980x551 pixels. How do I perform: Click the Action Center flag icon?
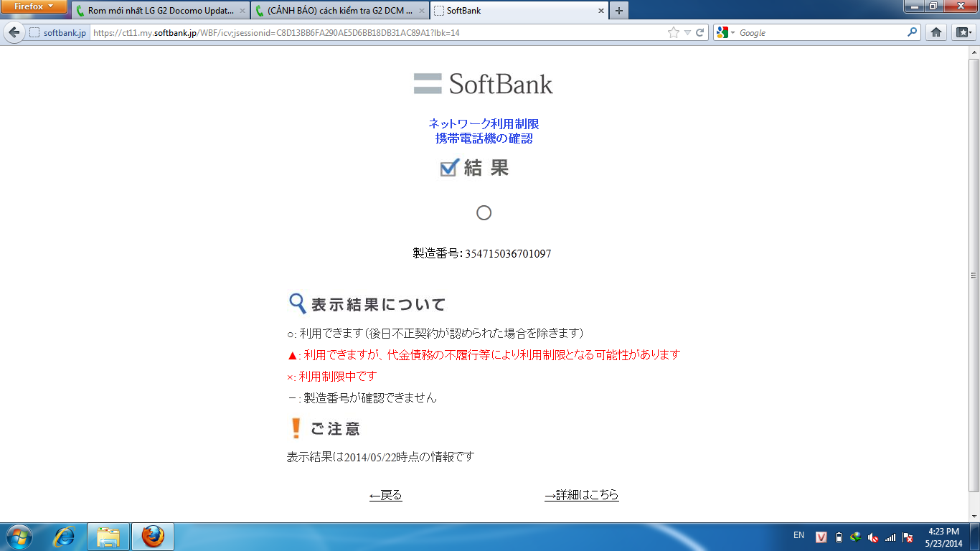pyautogui.click(x=908, y=537)
